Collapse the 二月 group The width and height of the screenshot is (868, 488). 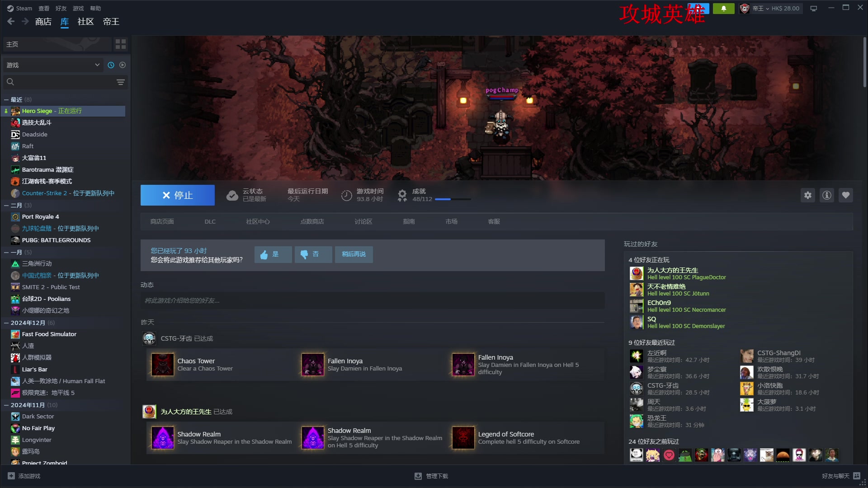pos(6,205)
